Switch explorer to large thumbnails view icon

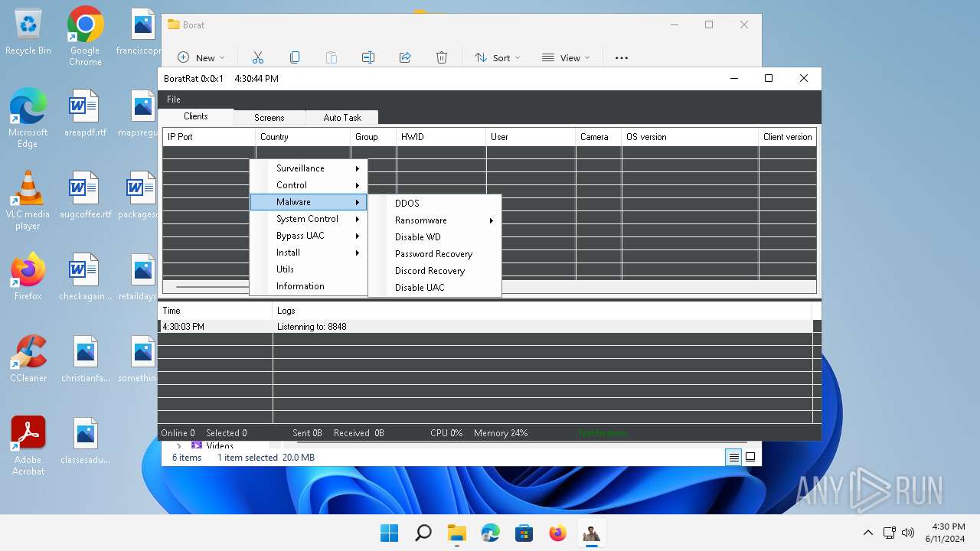(750, 457)
